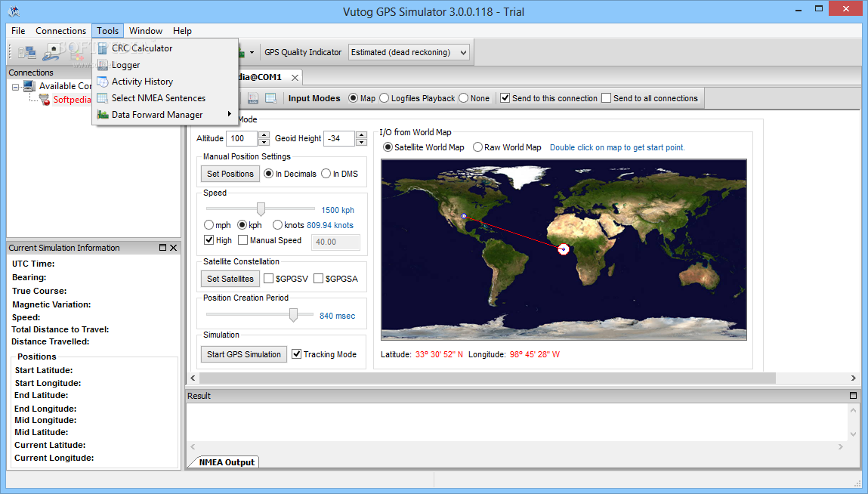The width and height of the screenshot is (868, 494).
Task: Click the Vutog application icon in title bar
Action: 14,11
